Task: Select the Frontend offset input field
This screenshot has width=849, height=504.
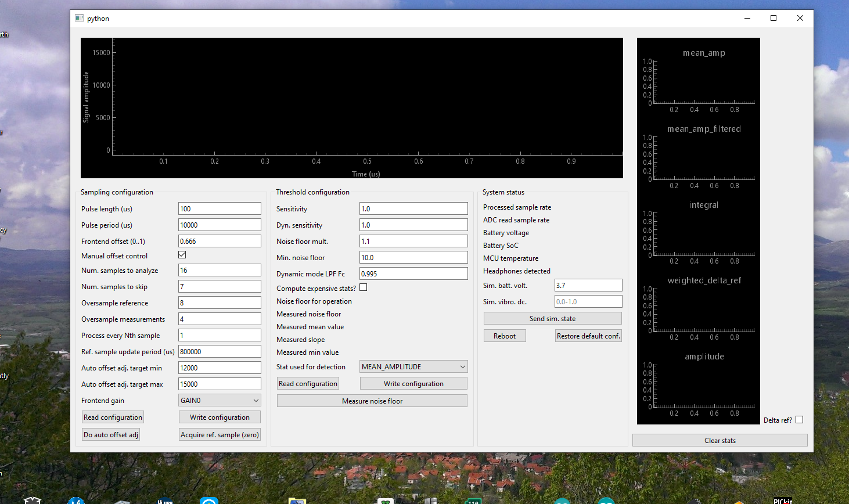Action: pos(220,241)
